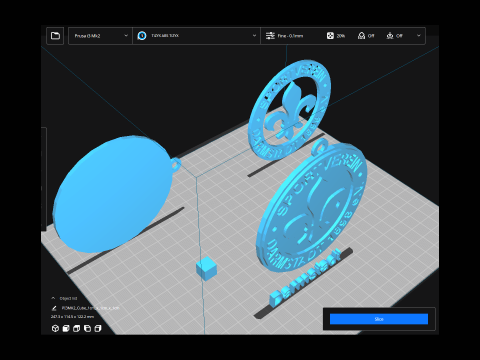
Task: Click the support icon showing Off
Action: [361, 36]
